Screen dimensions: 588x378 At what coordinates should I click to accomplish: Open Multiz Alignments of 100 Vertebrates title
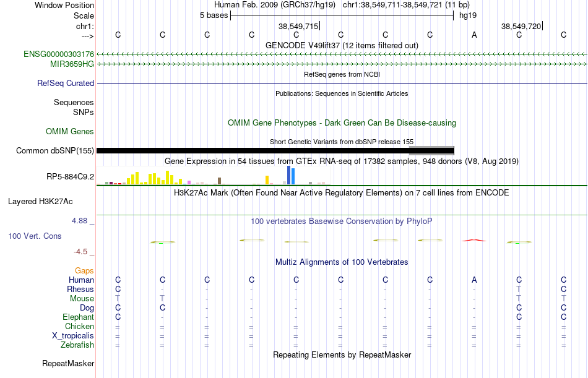pyautogui.click(x=342, y=262)
